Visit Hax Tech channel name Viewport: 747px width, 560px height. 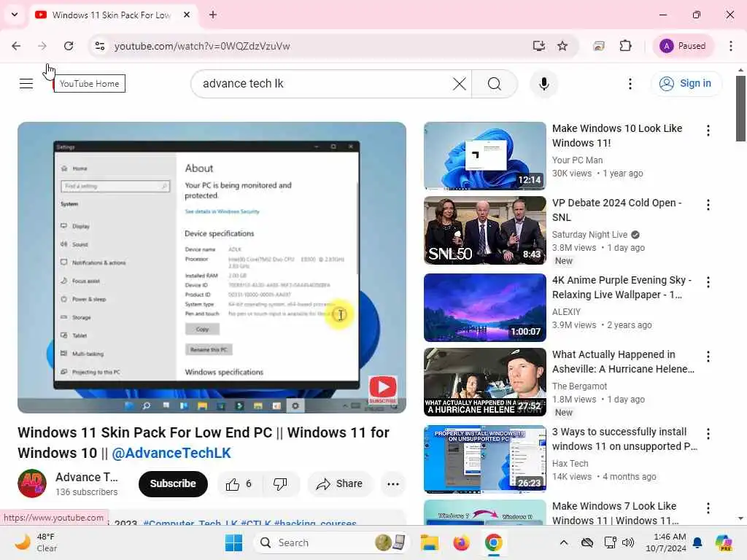click(570, 463)
